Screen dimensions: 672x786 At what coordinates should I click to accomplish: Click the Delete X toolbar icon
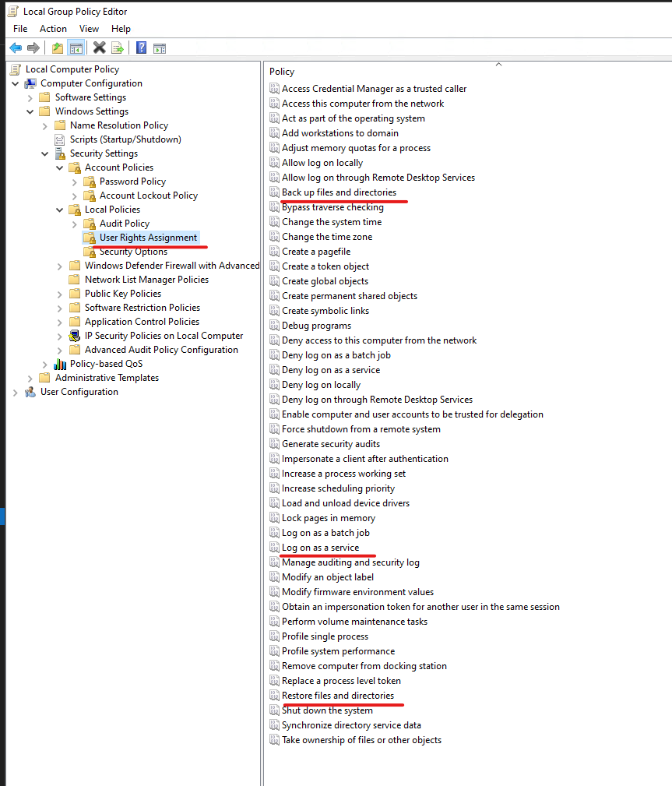point(99,48)
